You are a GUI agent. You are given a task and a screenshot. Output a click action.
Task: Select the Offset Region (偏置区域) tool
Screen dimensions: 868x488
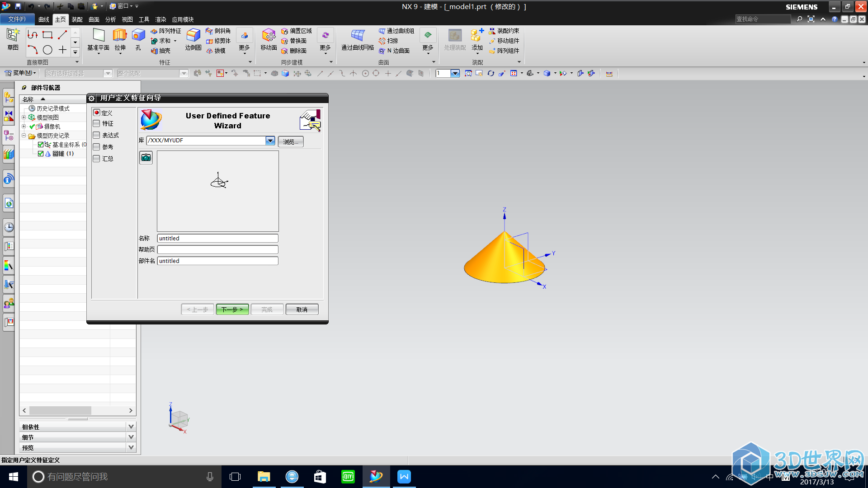coord(297,31)
